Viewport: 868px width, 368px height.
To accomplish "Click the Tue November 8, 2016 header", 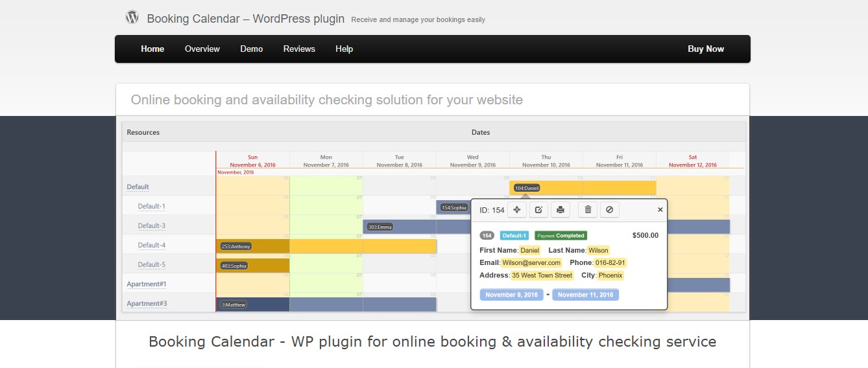I will (400, 161).
